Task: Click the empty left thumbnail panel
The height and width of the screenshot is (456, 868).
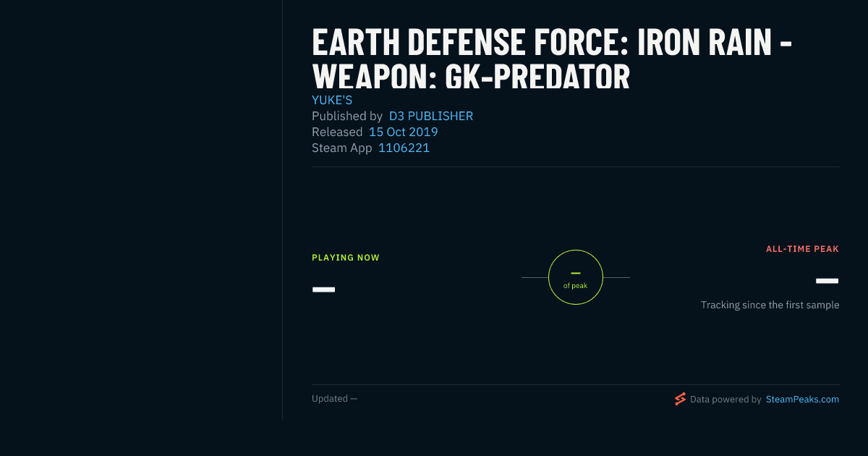Action: coord(141,210)
